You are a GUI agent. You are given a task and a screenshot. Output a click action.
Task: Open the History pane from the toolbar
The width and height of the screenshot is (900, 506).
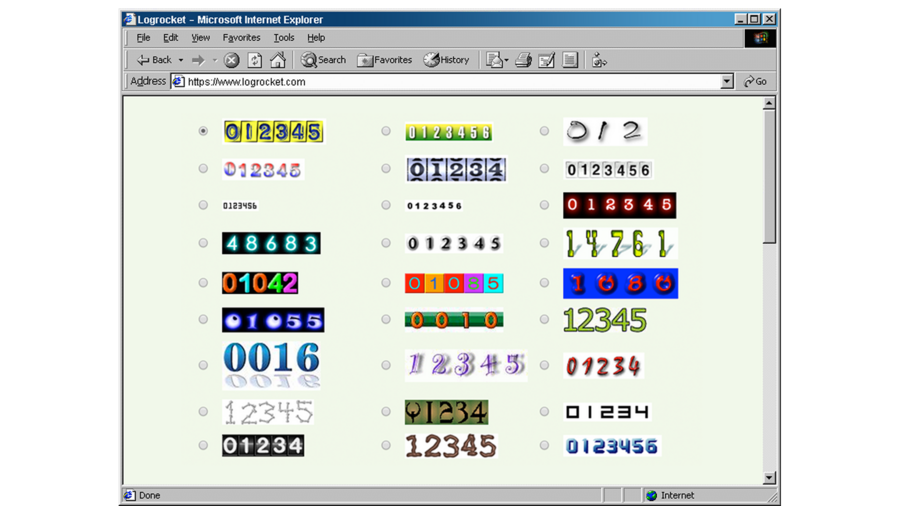point(446,60)
